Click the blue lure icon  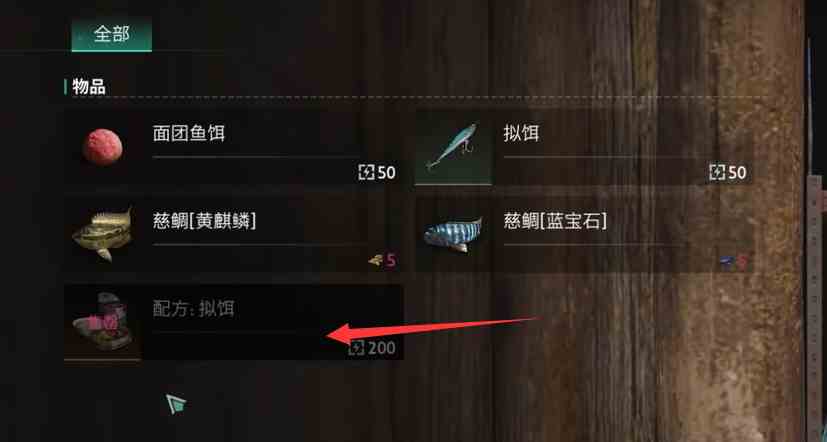453,147
